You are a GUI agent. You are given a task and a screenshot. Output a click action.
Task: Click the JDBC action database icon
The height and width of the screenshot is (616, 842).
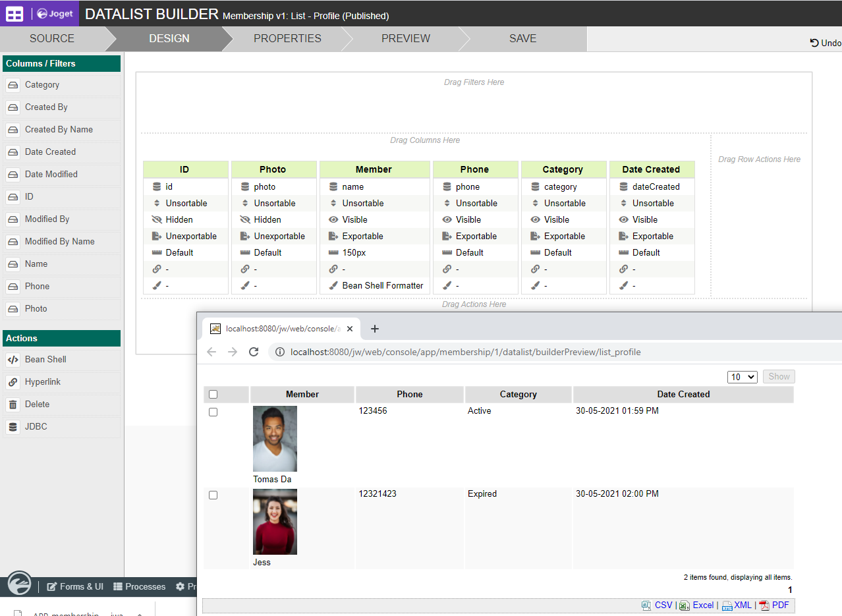tap(13, 427)
